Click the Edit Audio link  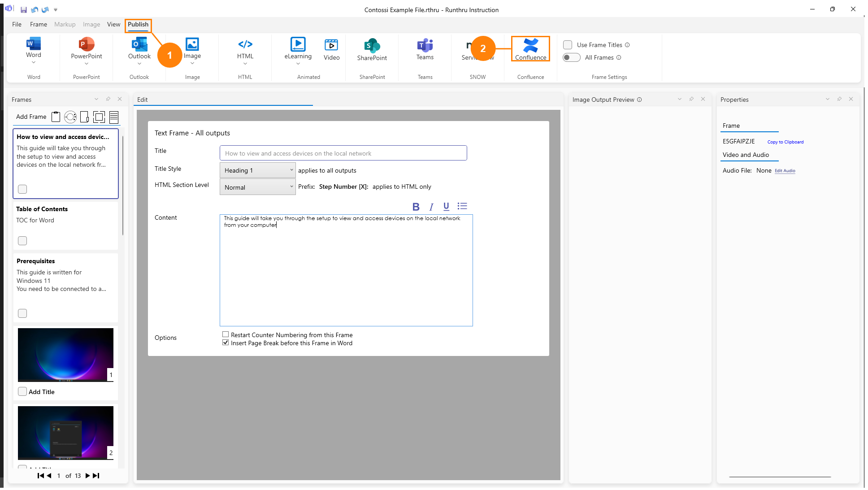tap(785, 171)
